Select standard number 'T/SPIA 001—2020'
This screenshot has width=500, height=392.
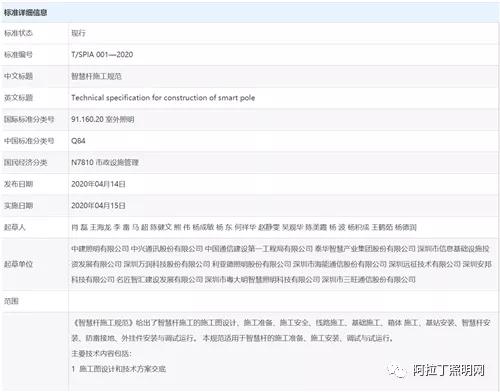(x=102, y=54)
